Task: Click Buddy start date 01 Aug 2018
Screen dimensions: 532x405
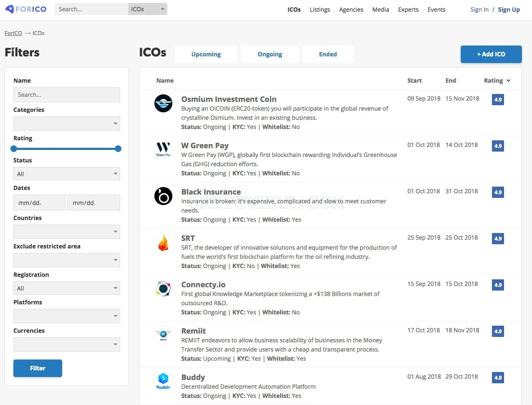Action: (424, 377)
